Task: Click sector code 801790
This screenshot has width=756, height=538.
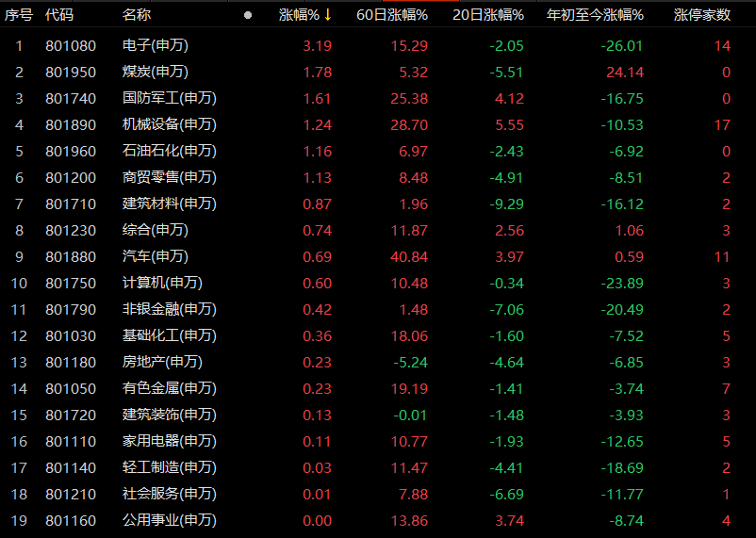Action: (71, 309)
